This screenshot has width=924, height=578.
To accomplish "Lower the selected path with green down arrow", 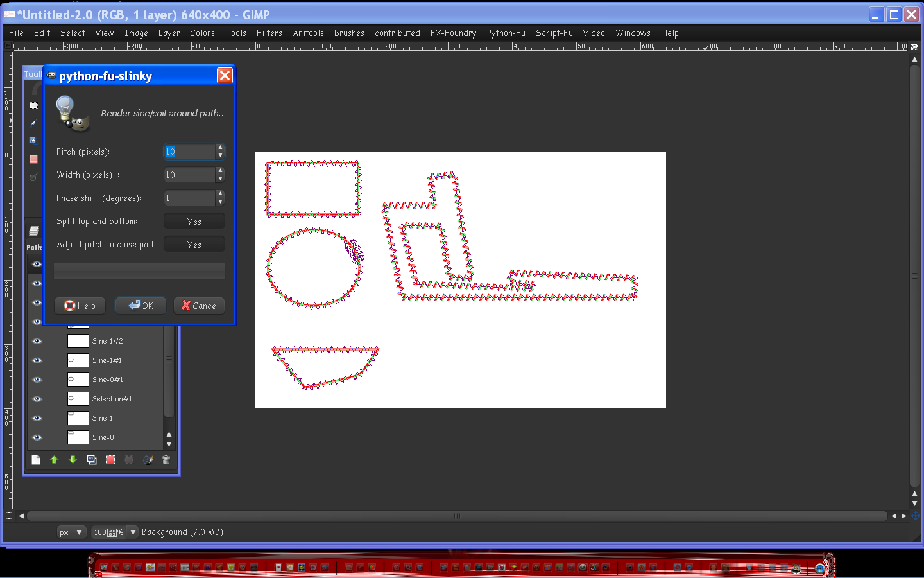I will pos(73,460).
